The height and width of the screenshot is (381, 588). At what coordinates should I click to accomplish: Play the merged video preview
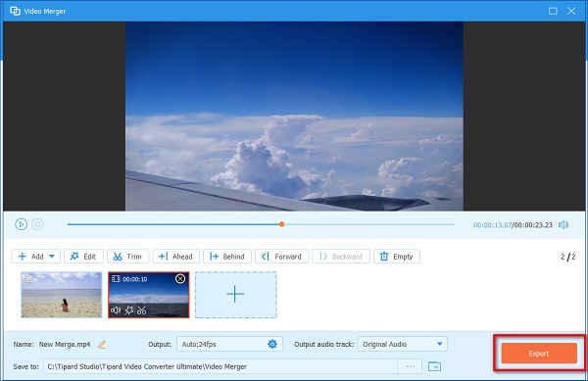(x=21, y=224)
